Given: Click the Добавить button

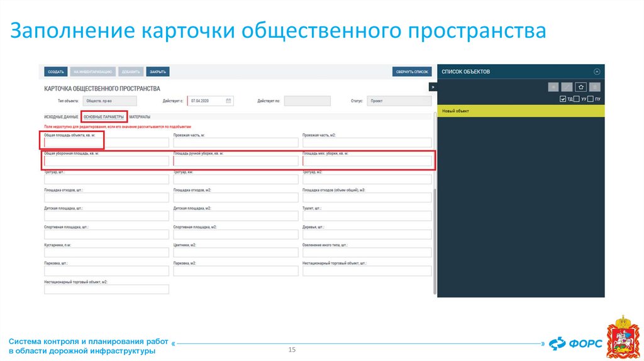Looking at the screenshot, I should click(131, 72).
